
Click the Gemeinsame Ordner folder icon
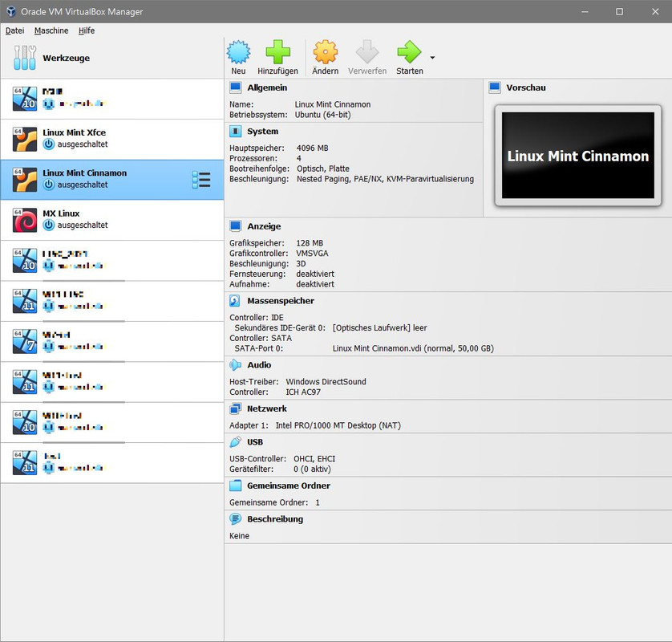pyautogui.click(x=235, y=486)
